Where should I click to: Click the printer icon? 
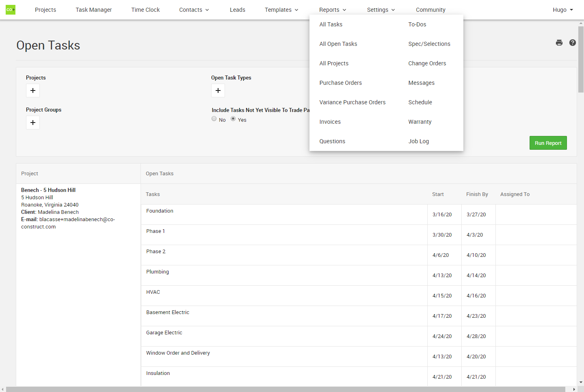(x=559, y=43)
